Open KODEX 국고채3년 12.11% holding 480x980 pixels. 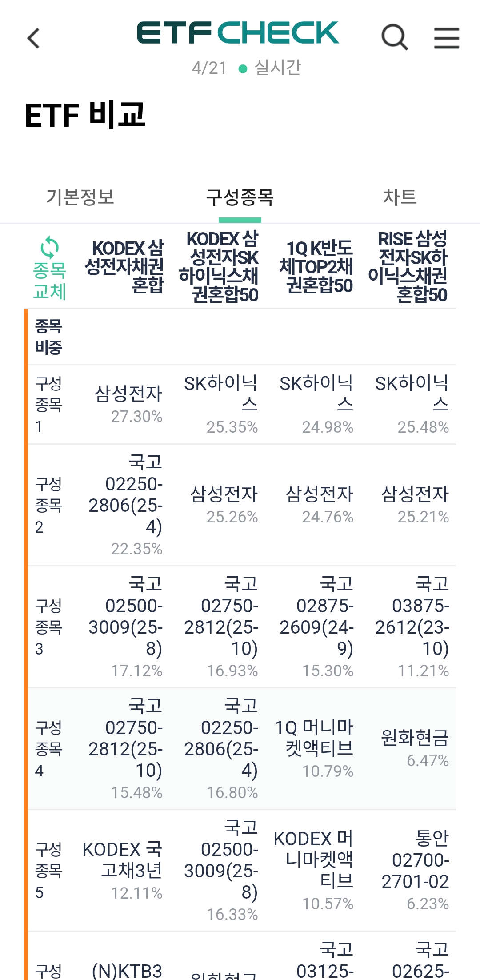124,870
